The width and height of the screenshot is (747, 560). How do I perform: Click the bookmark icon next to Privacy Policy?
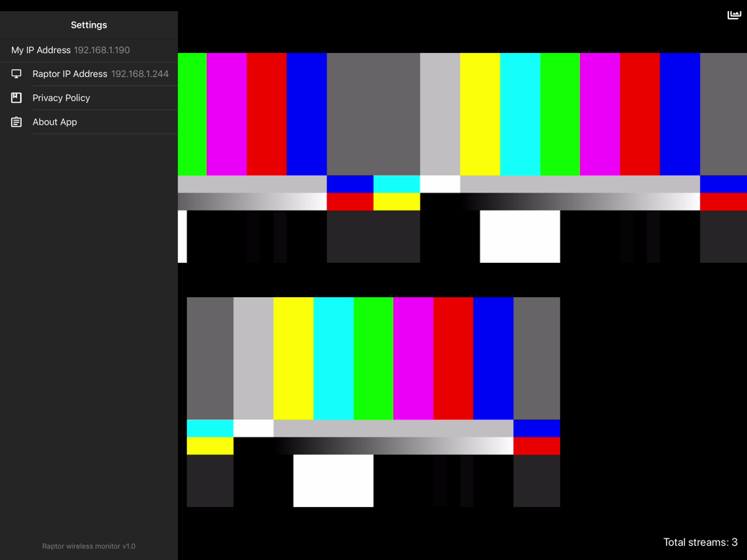point(16,98)
